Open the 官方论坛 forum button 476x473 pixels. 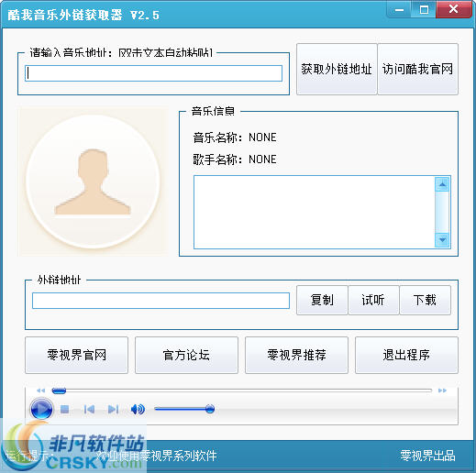point(186,355)
